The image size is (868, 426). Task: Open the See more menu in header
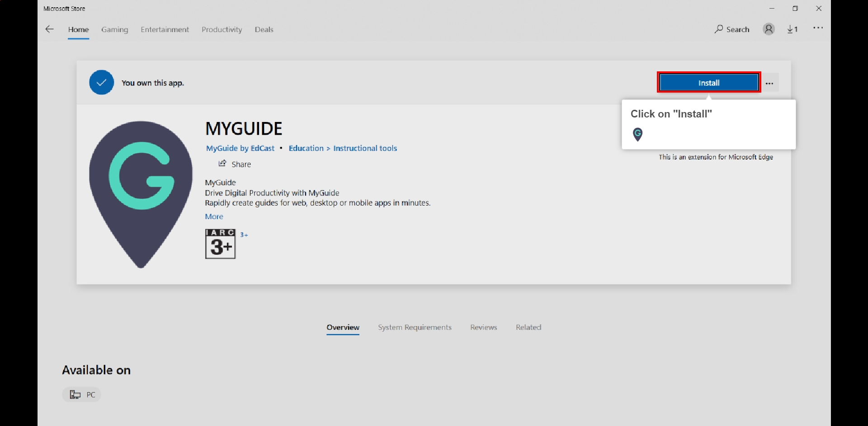click(x=818, y=28)
